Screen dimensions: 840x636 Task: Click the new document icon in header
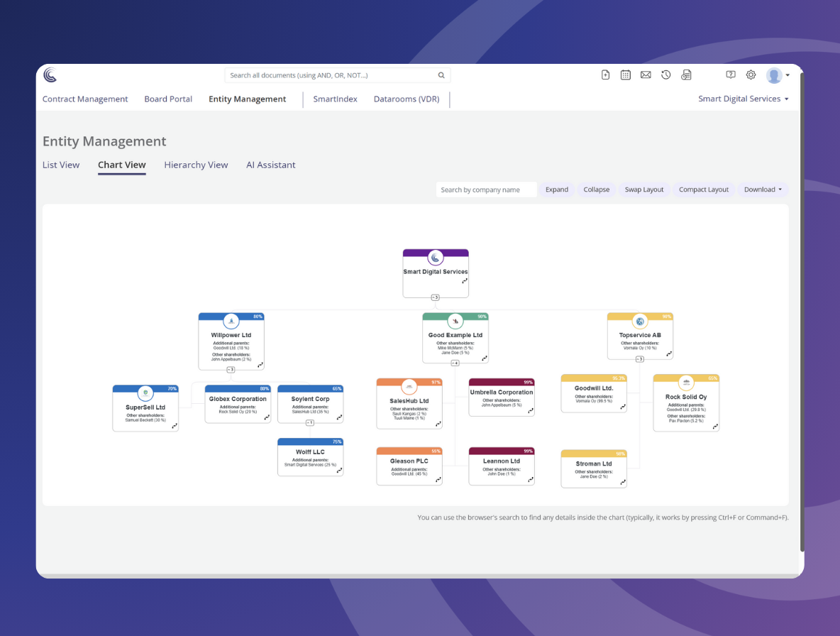605,75
